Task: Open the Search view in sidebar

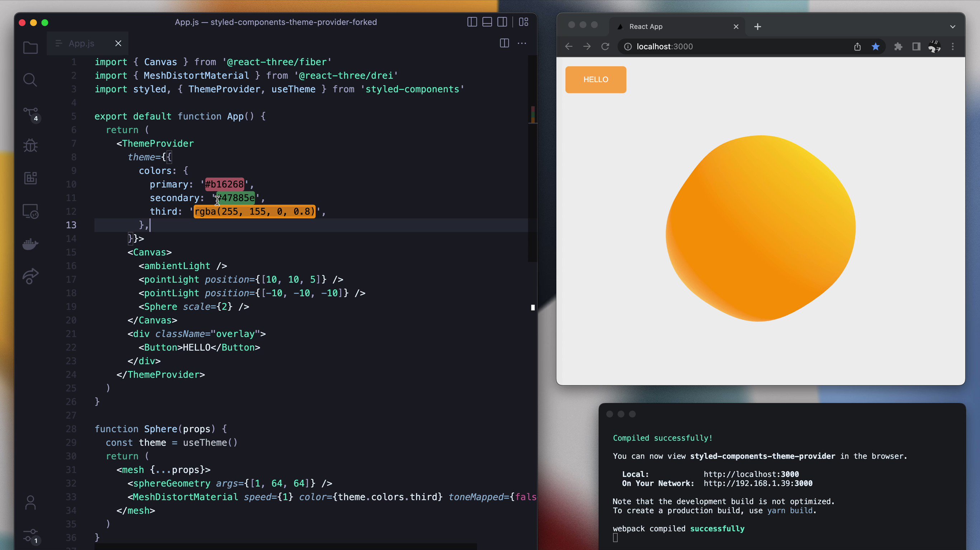Action: (x=30, y=80)
